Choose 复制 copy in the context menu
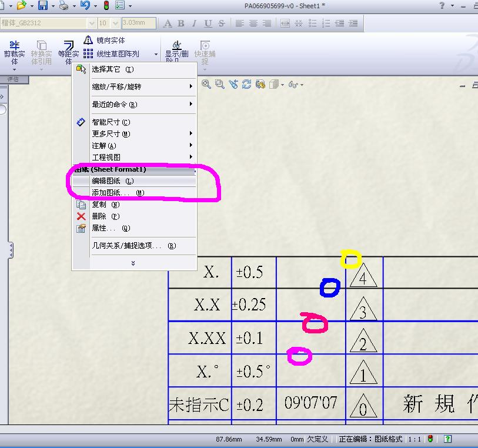This screenshot has width=478, height=448. pos(134,205)
